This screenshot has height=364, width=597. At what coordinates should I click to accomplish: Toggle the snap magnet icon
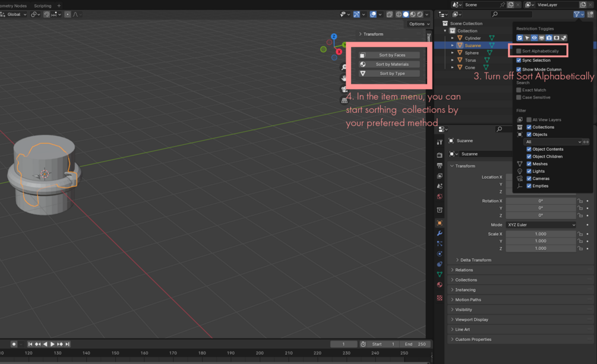point(46,14)
